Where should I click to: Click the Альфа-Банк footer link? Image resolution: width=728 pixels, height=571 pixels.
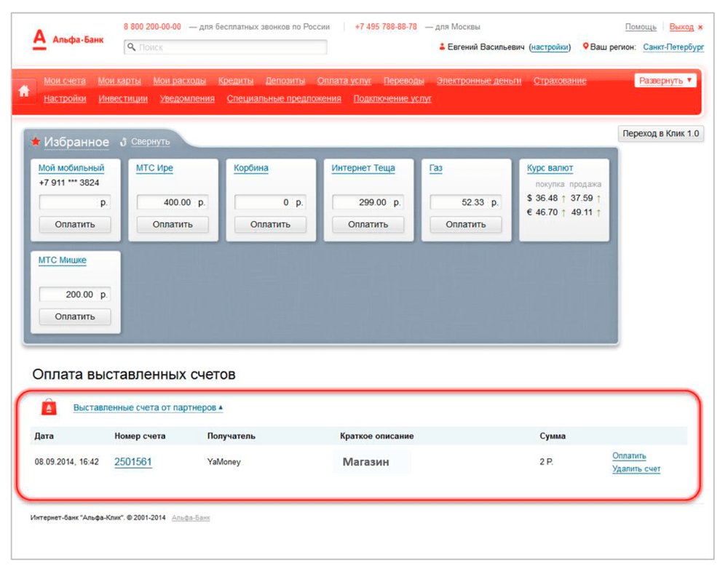coord(191,518)
